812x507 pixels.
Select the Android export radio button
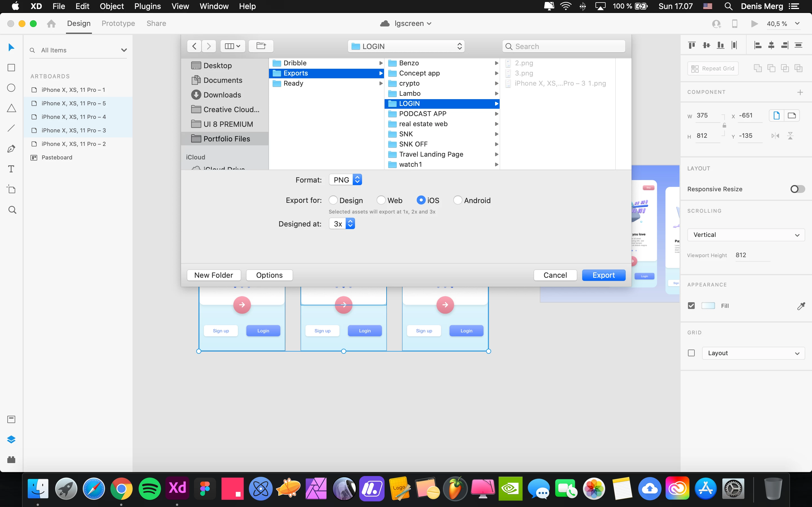(x=458, y=200)
